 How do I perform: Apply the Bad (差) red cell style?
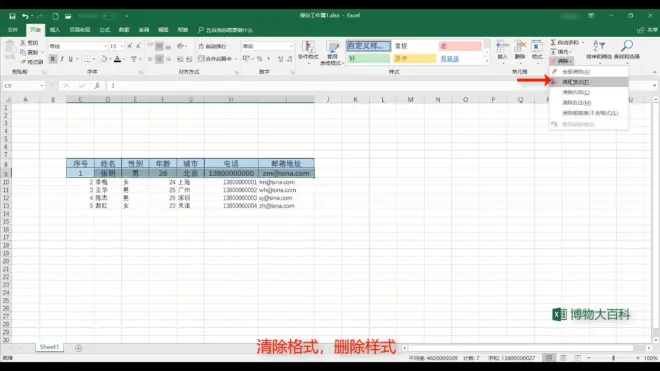460,46
